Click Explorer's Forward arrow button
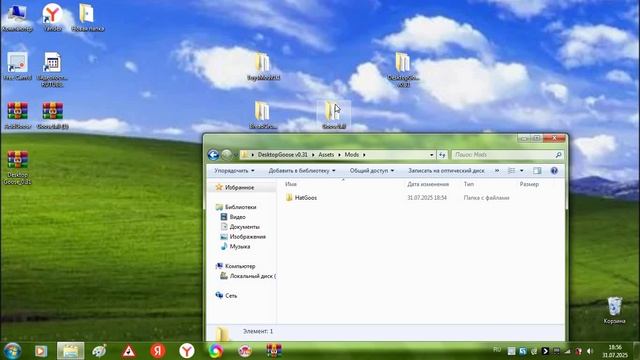The width and height of the screenshot is (640, 360). pyautogui.click(x=226, y=155)
